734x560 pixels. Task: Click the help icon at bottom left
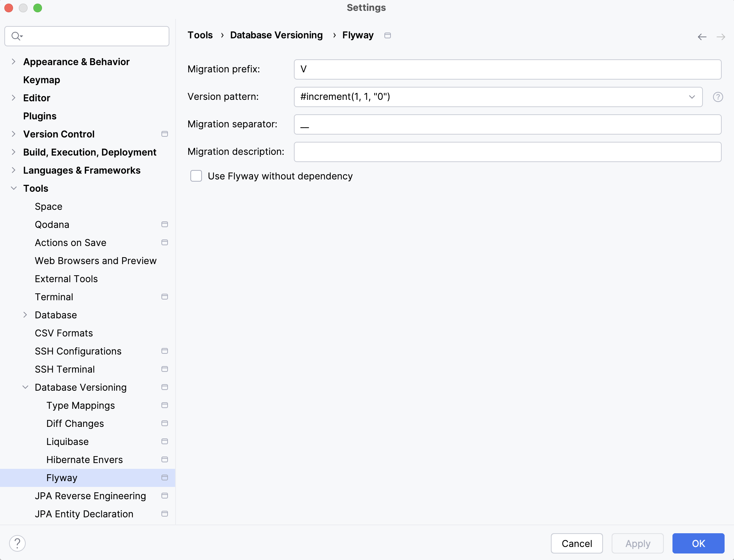[x=17, y=543]
